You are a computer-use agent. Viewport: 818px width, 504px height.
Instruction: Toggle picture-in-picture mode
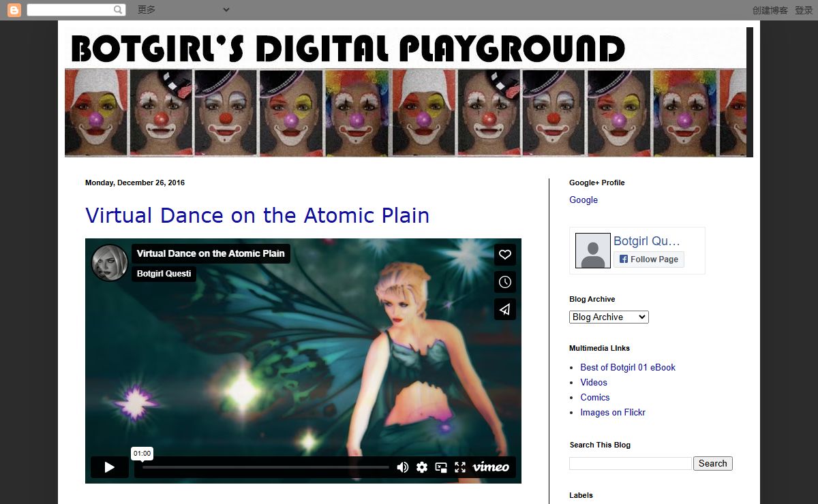441,467
